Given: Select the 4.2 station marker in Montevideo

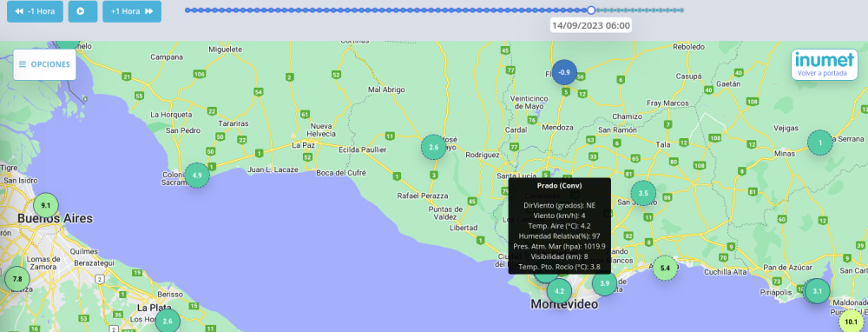Looking at the screenshot, I should point(560,291).
